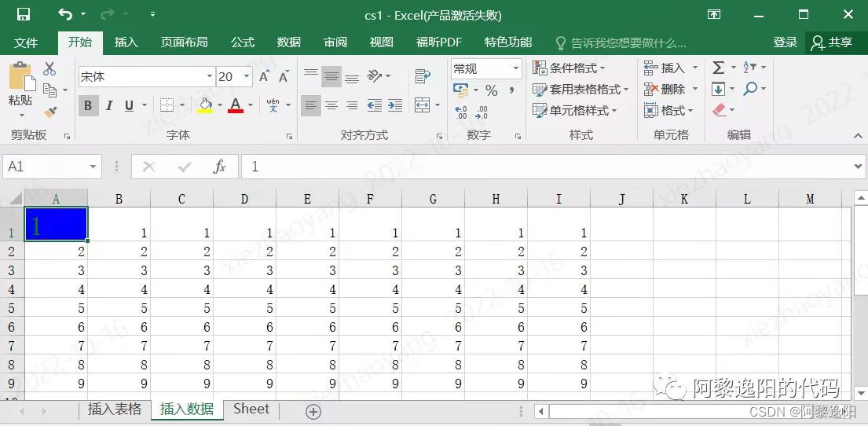Set middle vertical alignment
868x426 pixels.
pyautogui.click(x=331, y=76)
